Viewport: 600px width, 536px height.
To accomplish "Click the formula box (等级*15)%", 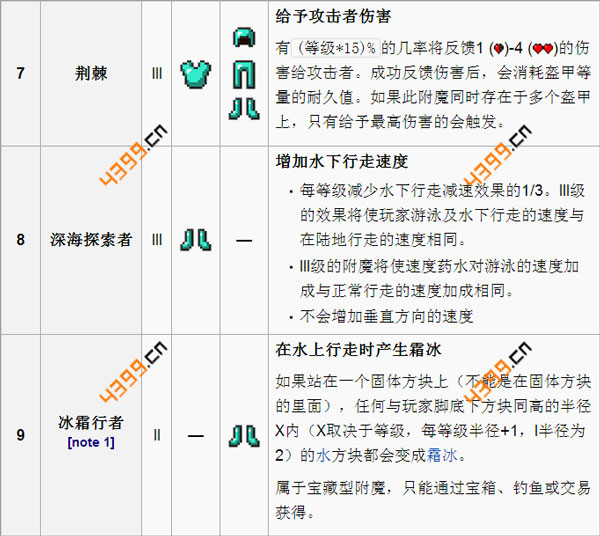I will [x=336, y=48].
